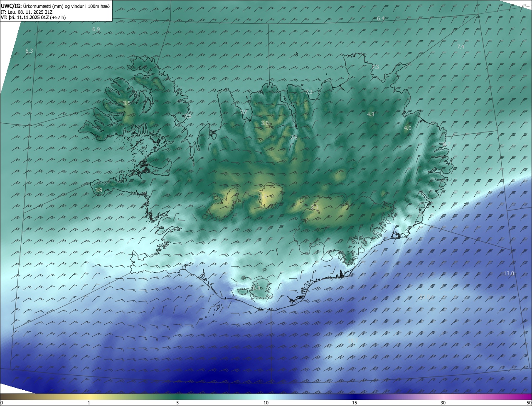Click the 7.4 value label on the map

(461, 47)
